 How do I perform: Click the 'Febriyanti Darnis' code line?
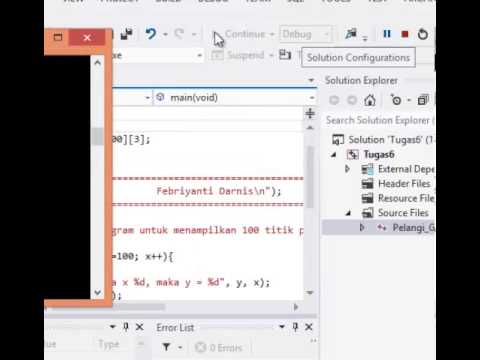pyautogui.click(x=219, y=191)
